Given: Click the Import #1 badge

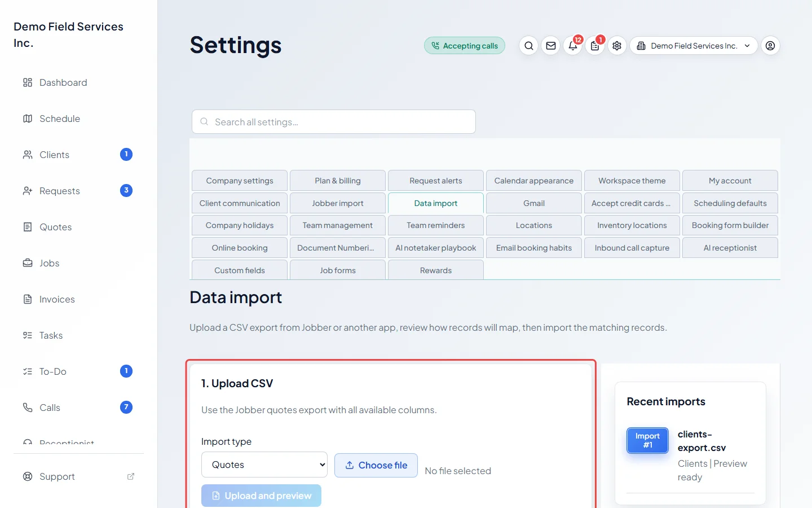Looking at the screenshot, I should click(647, 440).
